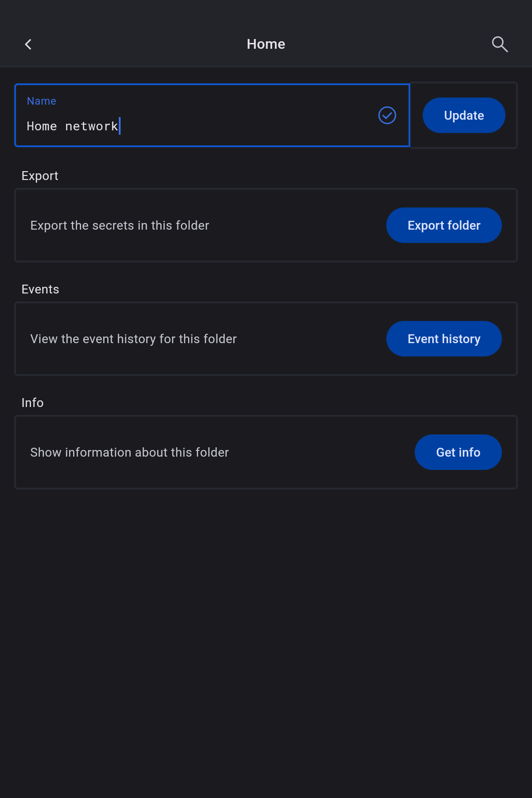Select the 'Events' section heading

pyautogui.click(x=40, y=289)
